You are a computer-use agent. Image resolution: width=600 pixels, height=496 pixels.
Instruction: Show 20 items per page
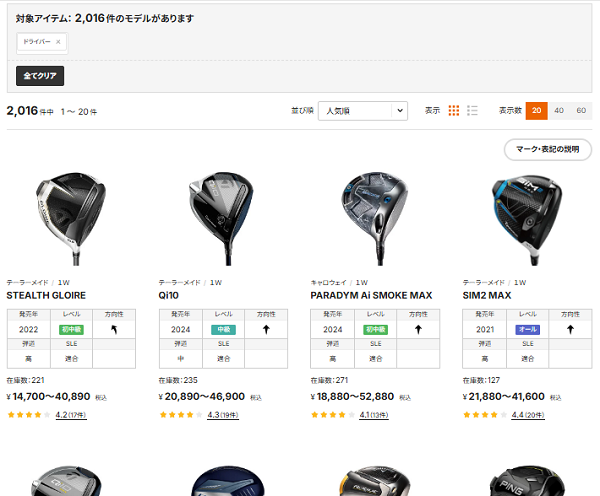click(536, 111)
